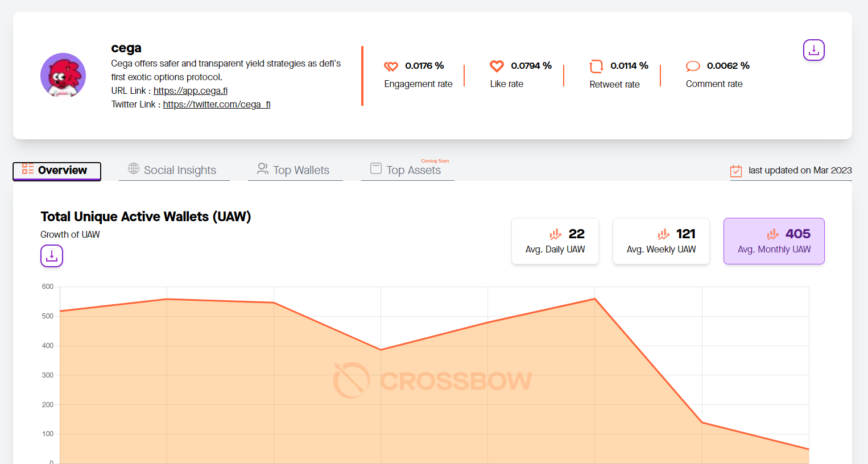868x464 pixels.
Task: Click the Retweet rate icon
Action: 596,66
